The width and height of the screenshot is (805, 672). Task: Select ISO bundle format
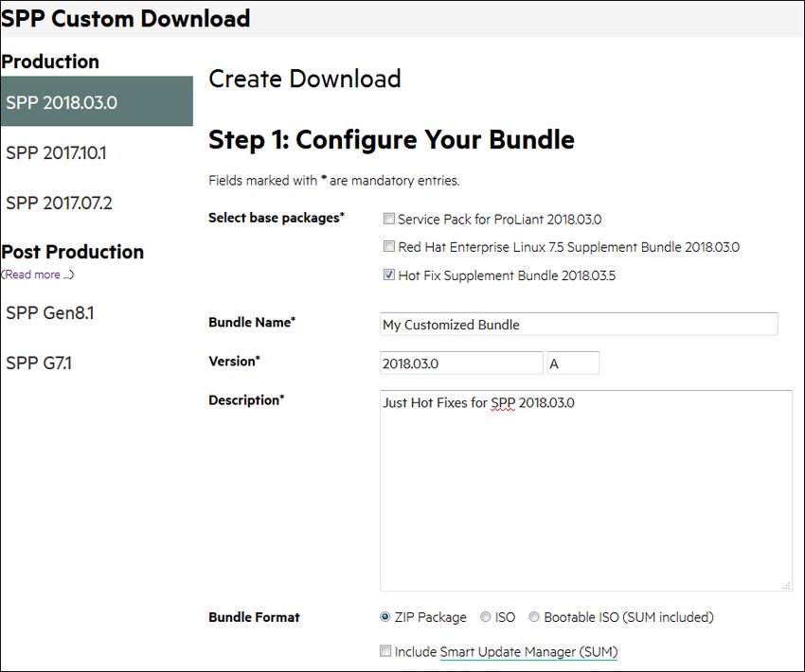[486, 617]
